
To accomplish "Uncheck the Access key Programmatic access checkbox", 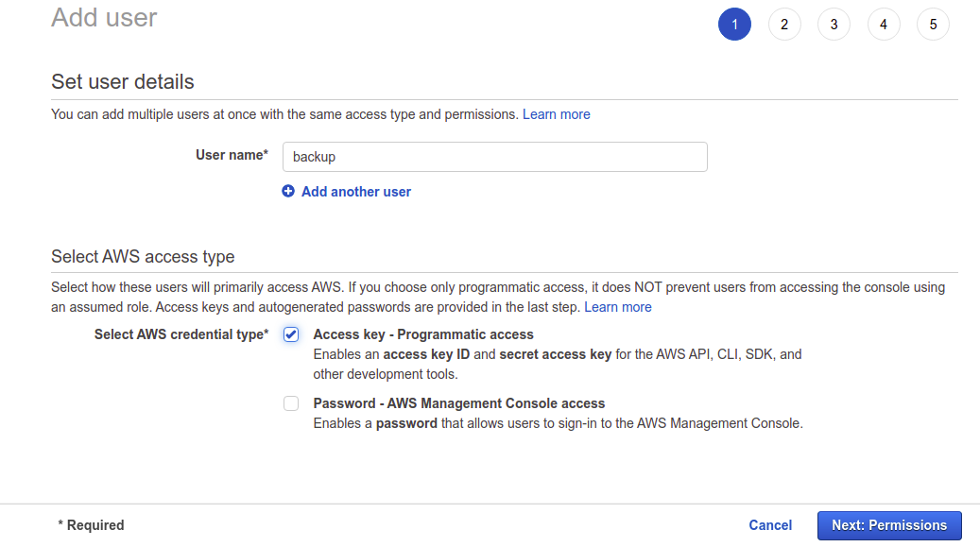I will pos(291,335).
